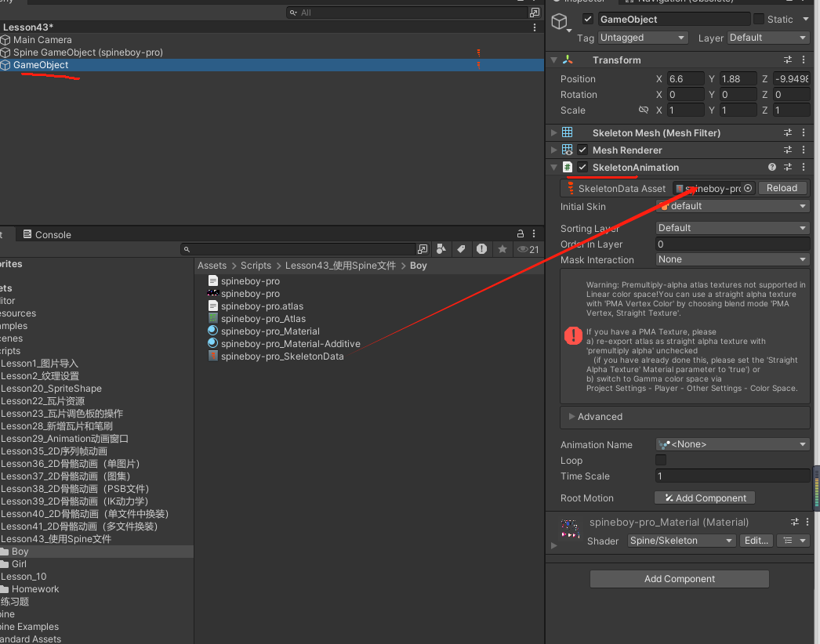Click the Project search-by-label tag icon
This screenshot has width=820, height=644.
pyautogui.click(x=461, y=249)
